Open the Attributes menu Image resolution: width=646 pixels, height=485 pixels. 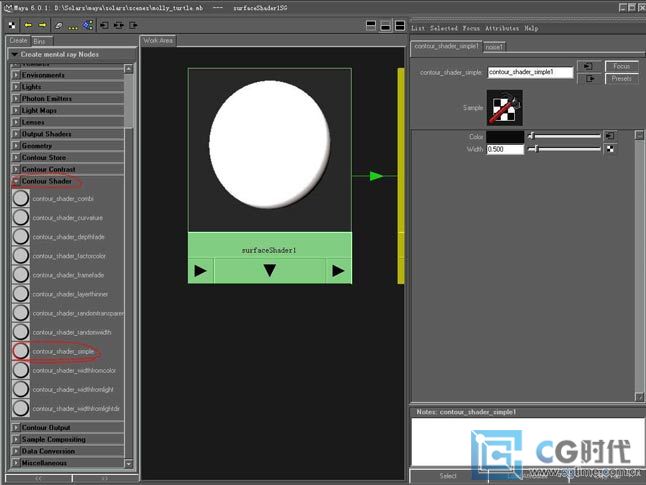tap(501, 29)
